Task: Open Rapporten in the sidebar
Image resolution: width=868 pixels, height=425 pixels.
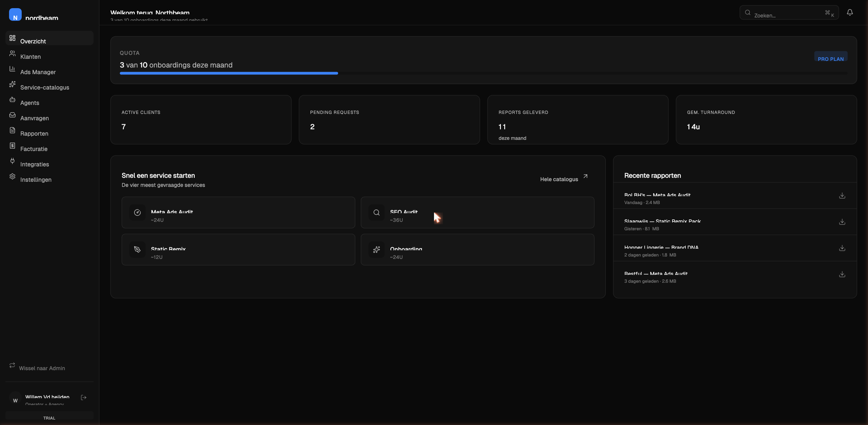Action: [49, 130]
